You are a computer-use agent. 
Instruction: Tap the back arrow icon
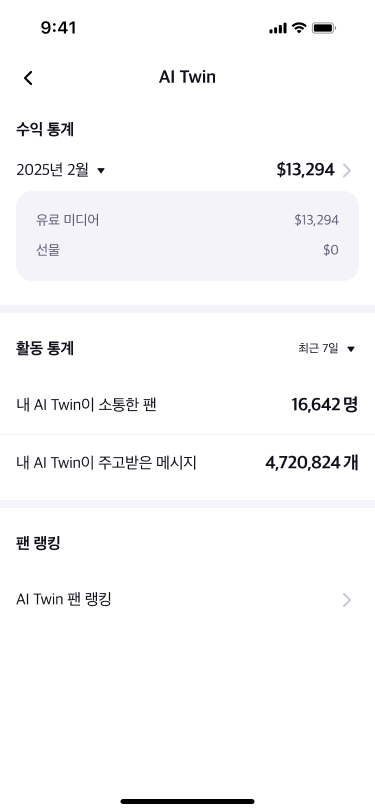pos(28,78)
